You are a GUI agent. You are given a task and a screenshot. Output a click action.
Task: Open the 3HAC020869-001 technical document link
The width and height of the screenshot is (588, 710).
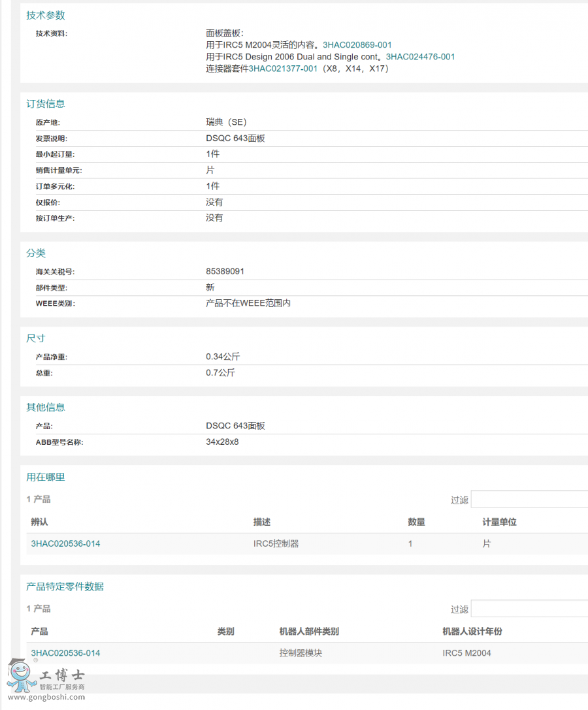pyautogui.click(x=357, y=44)
